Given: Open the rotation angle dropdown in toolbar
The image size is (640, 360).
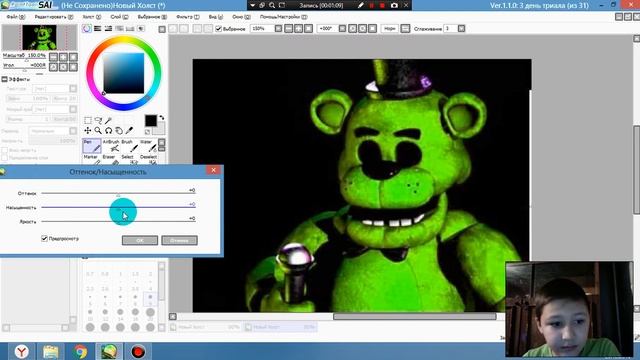Looking at the screenshot, I should [342, 29].
